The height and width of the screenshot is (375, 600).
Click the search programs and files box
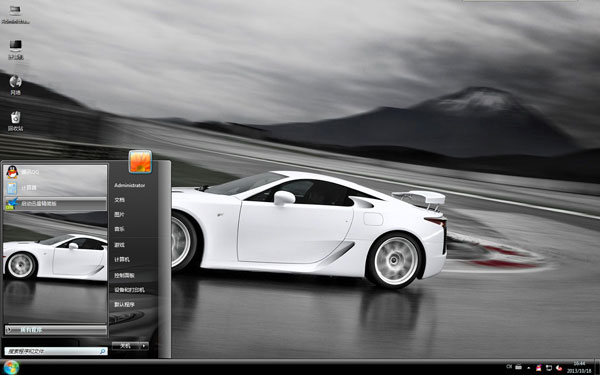[x=56, y=351]
